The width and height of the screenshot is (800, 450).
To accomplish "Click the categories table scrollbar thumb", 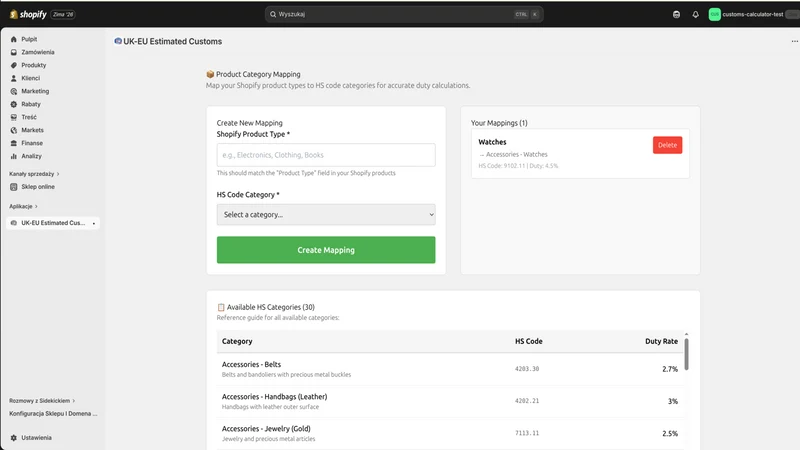I will [686, 354].
